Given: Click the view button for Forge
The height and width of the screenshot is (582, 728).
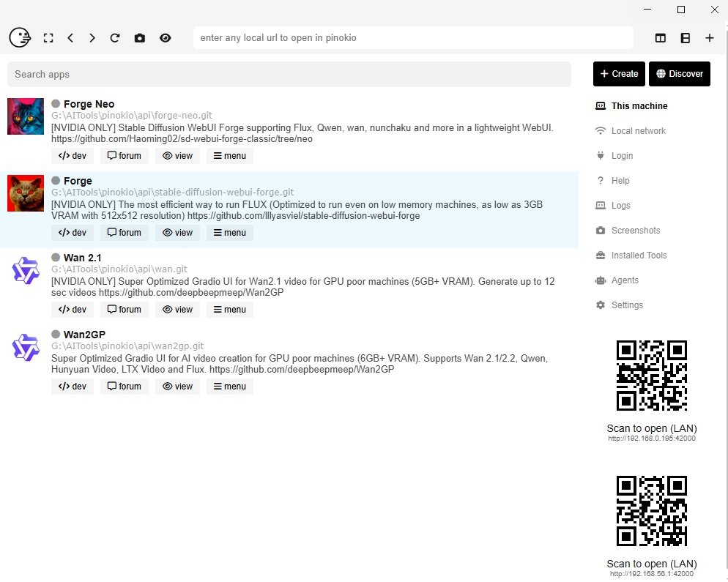Looking at the screenshot, I should click(x=177, y=233).
